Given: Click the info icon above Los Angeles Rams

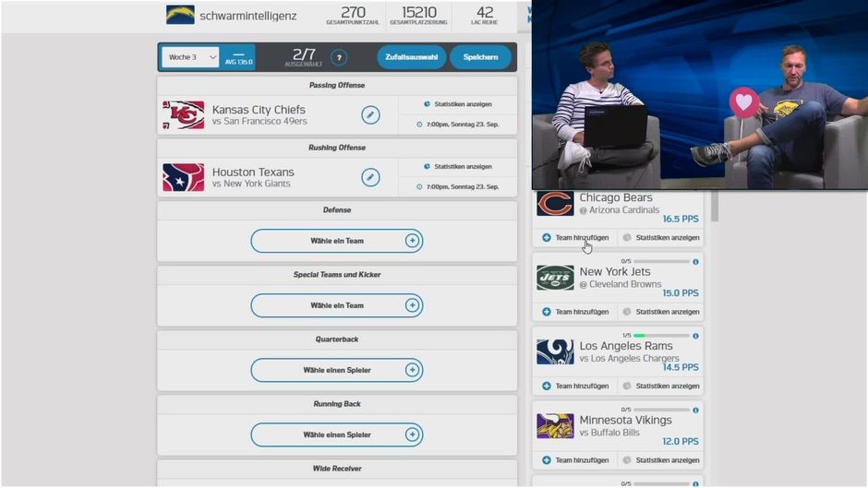Looking at the screenshot, I should click(x=695, y=336).
